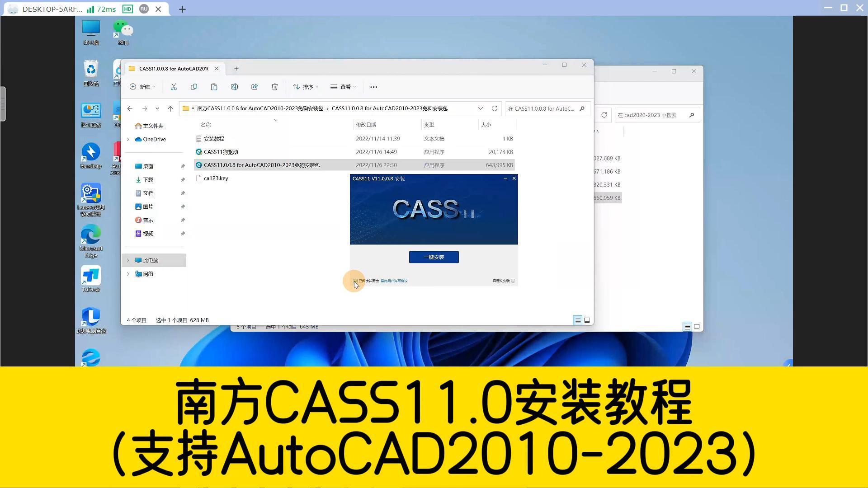Click the Share icon in Explorer toolbar

[x=255, y=87]
